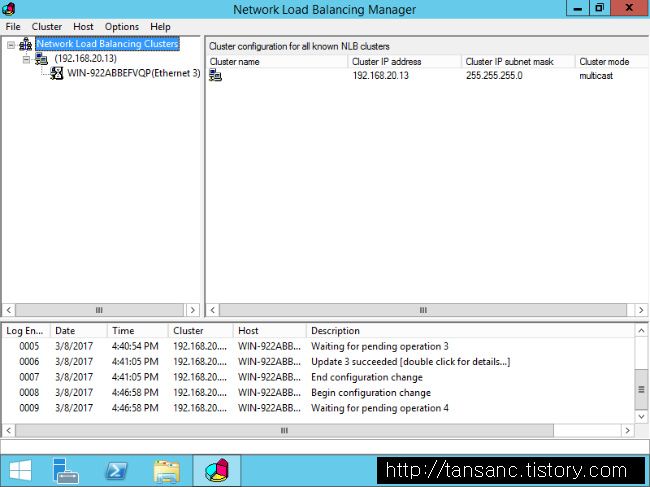The width and height of the screenshot is (650, 487).
Task: Open Server Manager from taskbar
Action: tap(65, 471)
